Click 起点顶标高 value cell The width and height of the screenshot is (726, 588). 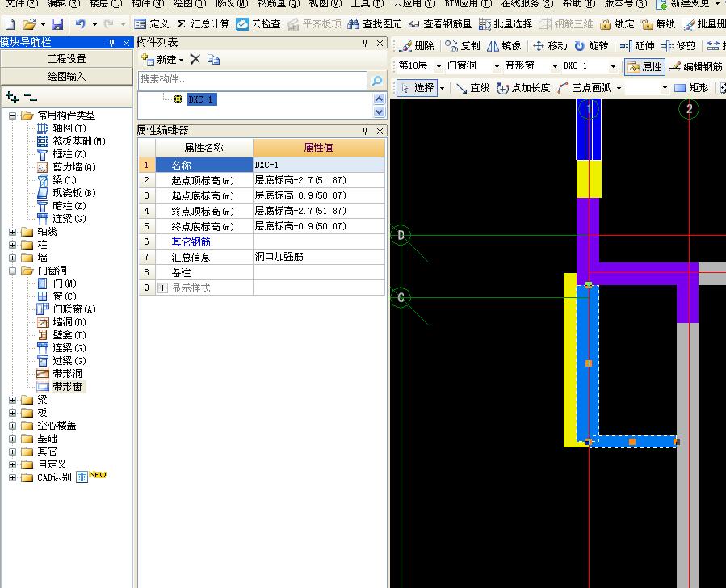point(318,180)
